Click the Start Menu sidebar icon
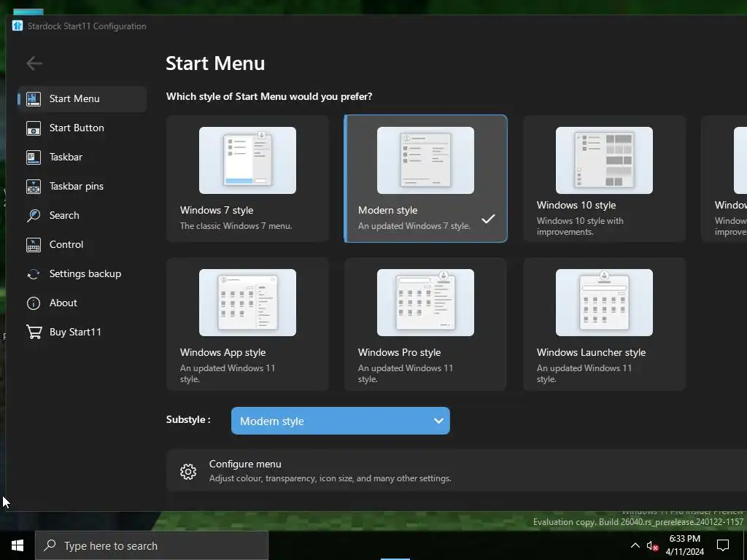Viewport: 747px width, 560px height. tap(34, 98)
